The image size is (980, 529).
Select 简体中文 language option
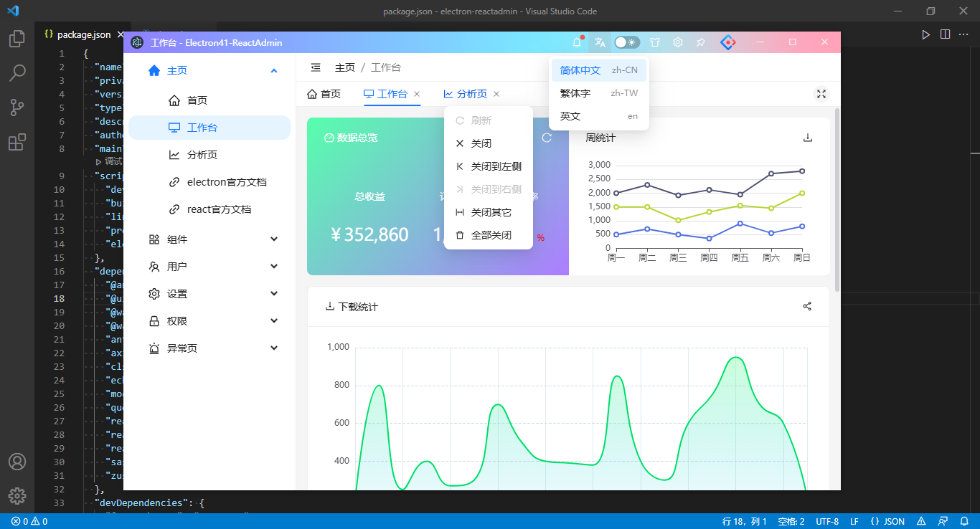(599, 70)
